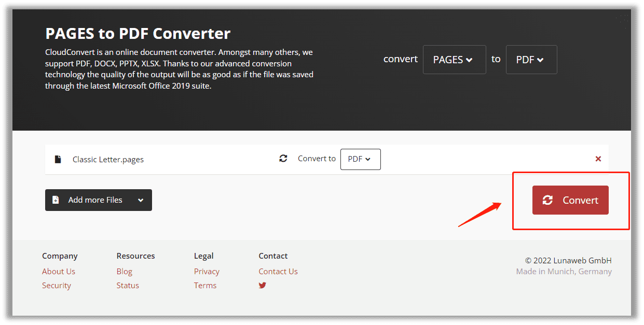The height and width of the screenshot is (325, 644).
Task: Go to the Blog link
Action: 125,271
